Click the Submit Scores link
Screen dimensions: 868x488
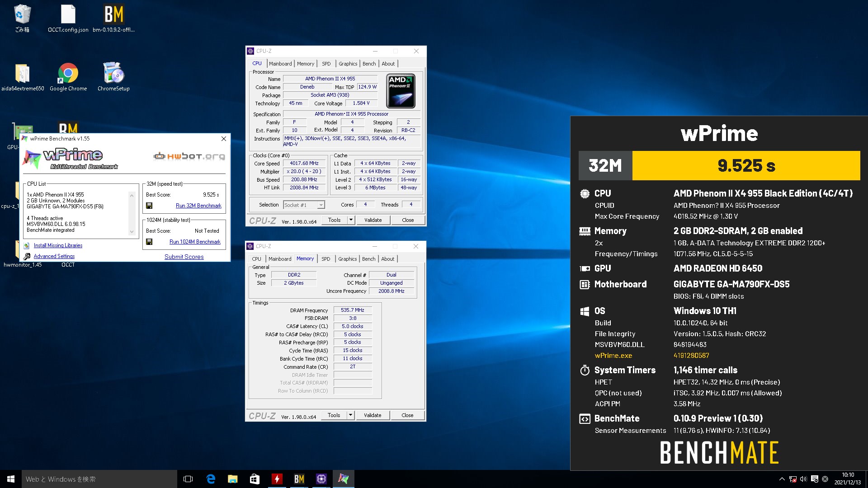tap(184, 257)
